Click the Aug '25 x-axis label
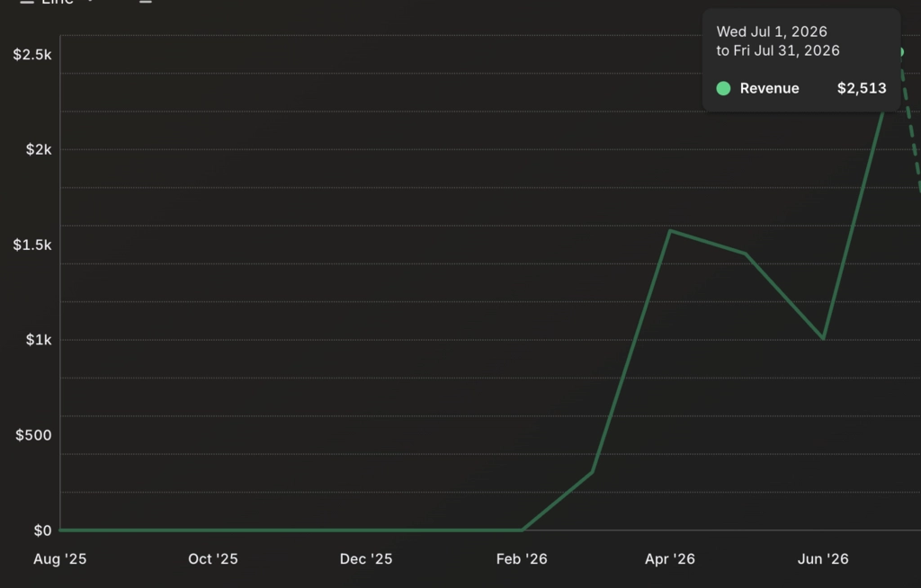Image resolution: width=921 pixels, height=588 pixels. coord(60,559)
